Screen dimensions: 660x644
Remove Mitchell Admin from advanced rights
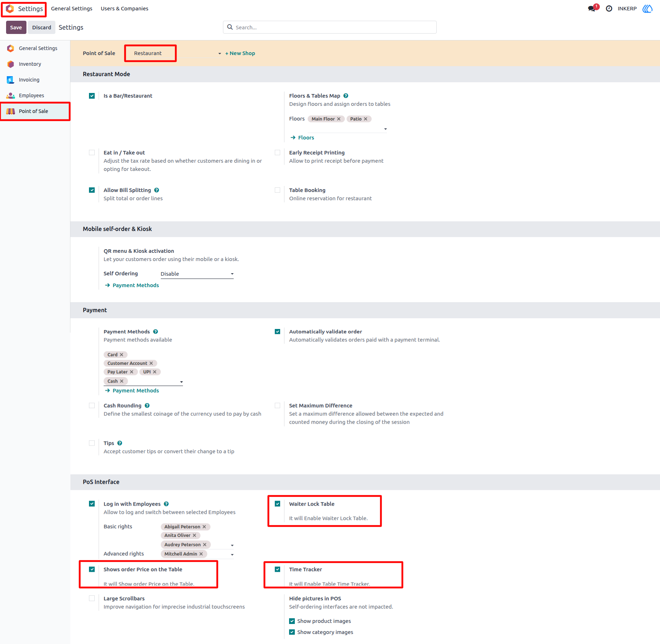pyautogui.click(x=201, y=554)
